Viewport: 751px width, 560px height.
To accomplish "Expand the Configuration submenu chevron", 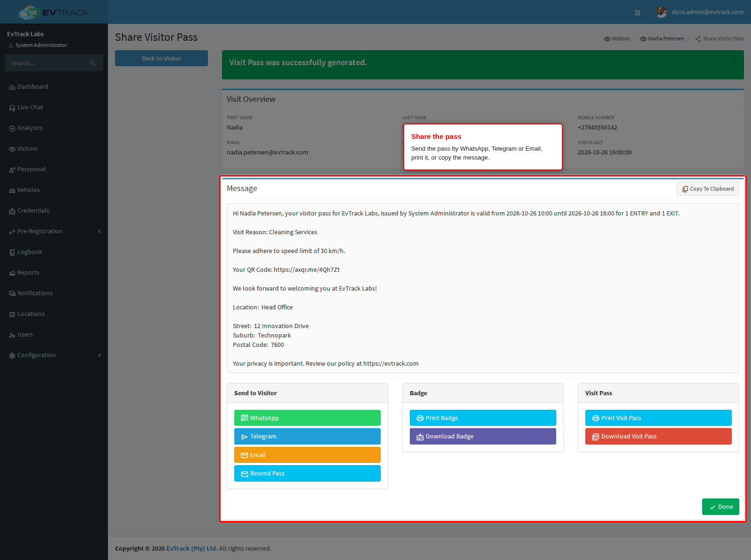I will tap(100, 355).
